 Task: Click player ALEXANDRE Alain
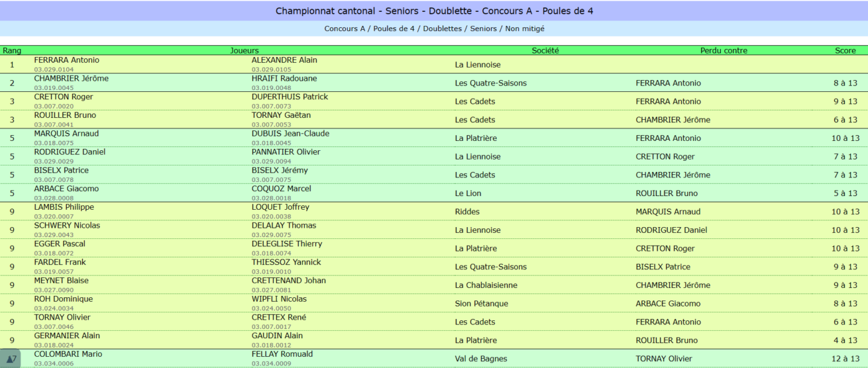[x=284, y=60]
